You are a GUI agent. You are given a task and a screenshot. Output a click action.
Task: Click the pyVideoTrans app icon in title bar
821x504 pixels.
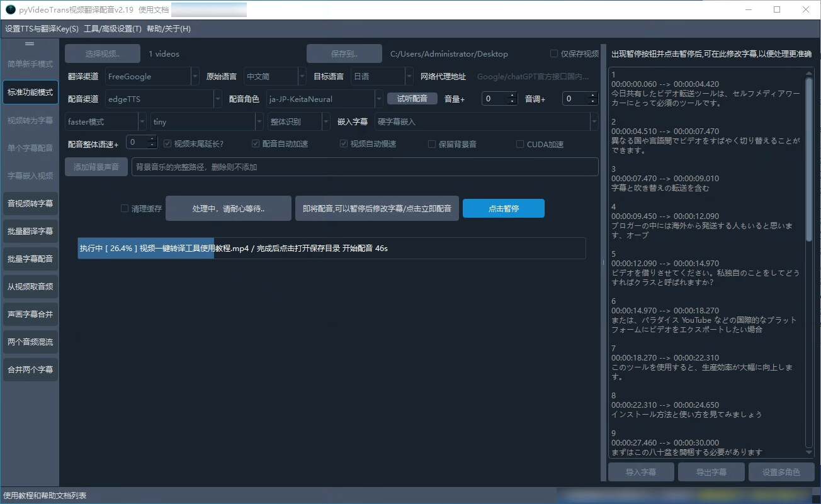tap(10, 10)
